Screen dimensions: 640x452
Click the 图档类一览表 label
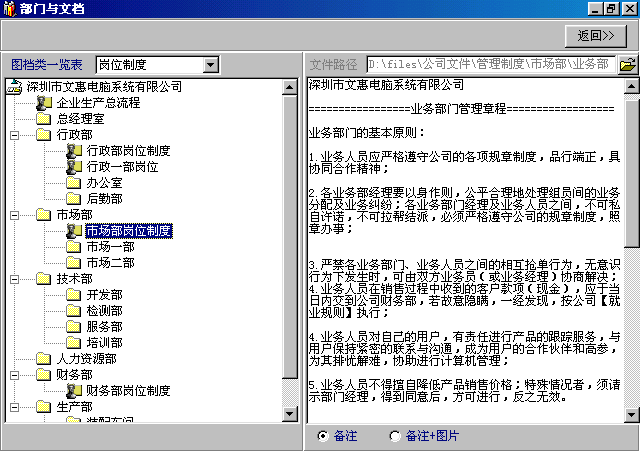click(x=47, y=65)
